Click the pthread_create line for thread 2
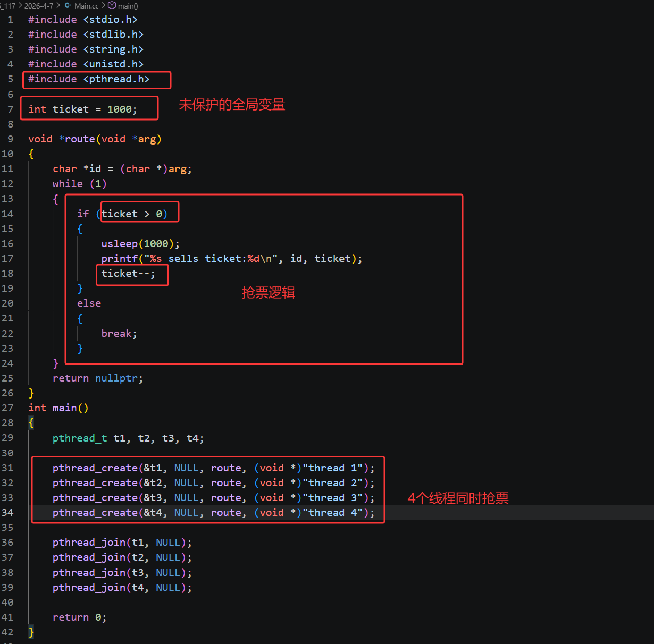The height and width of the screenshot is (644, 654). tap(214, 483)
